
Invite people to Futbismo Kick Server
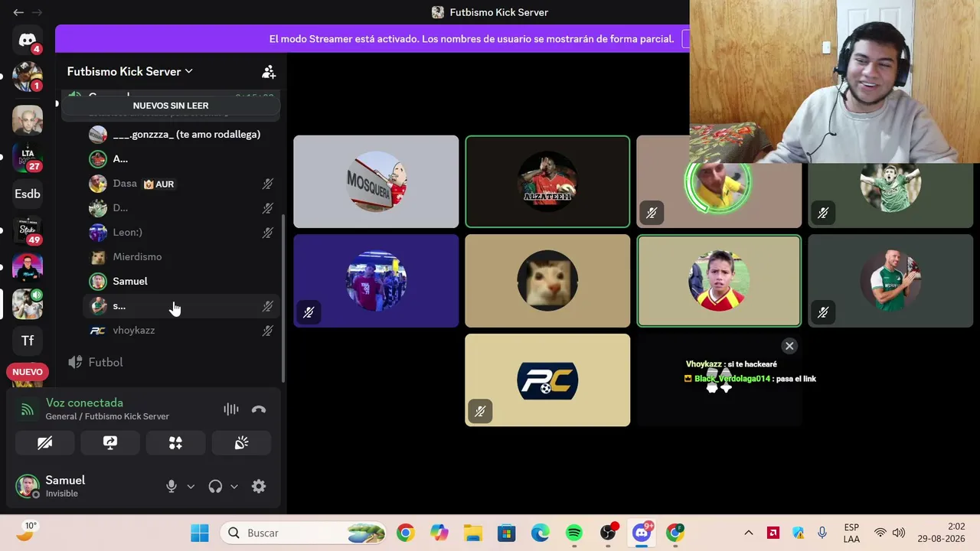pos(269,72)
